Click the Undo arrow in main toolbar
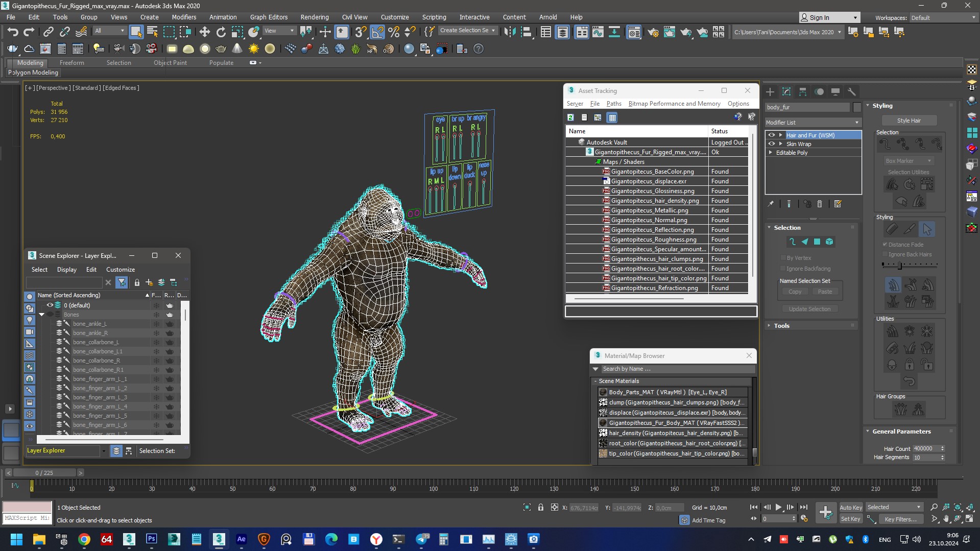Image resolution: width=980 pixels, height=551 pixels. click(13, 32)
